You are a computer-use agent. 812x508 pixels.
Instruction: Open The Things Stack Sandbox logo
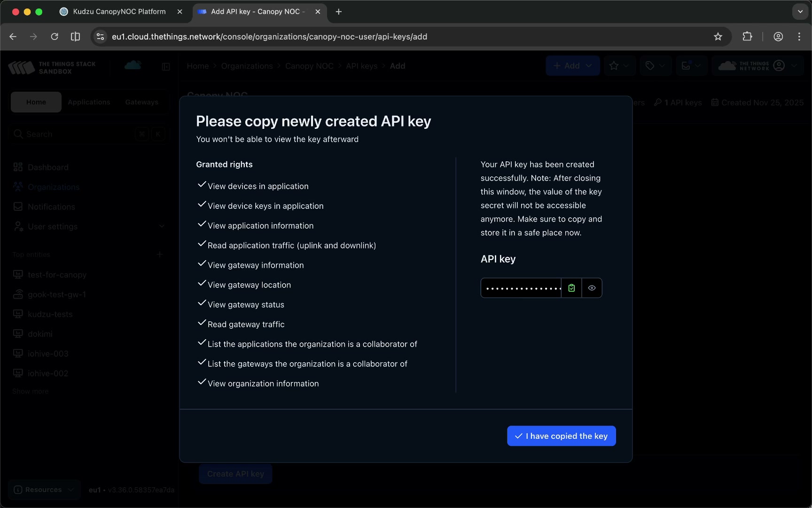click(x=52, y=68)
